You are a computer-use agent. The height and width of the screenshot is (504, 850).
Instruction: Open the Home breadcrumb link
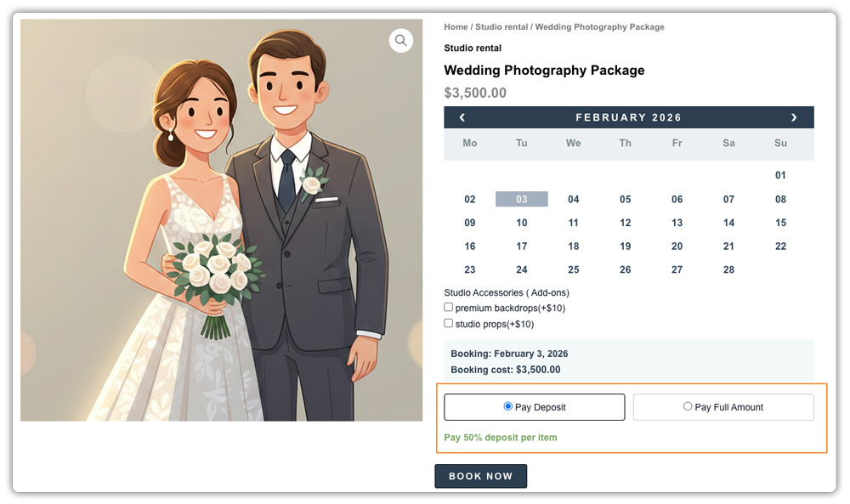(456, 26)
